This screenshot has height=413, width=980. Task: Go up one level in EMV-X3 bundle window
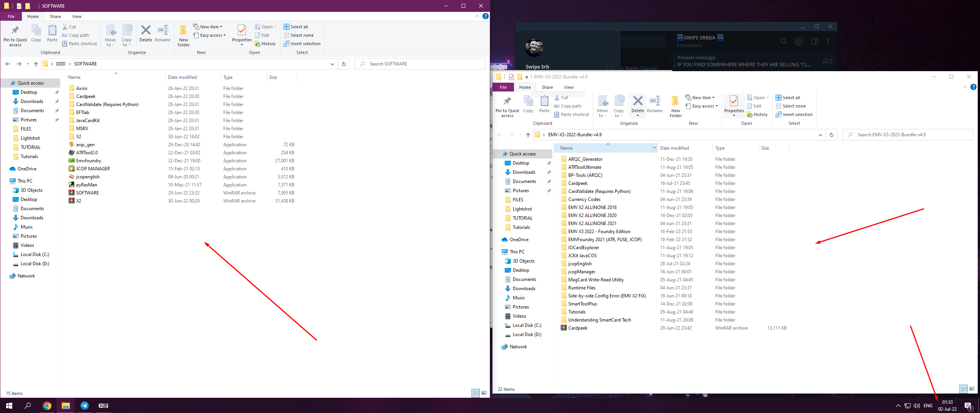pyautogui.click(x=528, y=135)
